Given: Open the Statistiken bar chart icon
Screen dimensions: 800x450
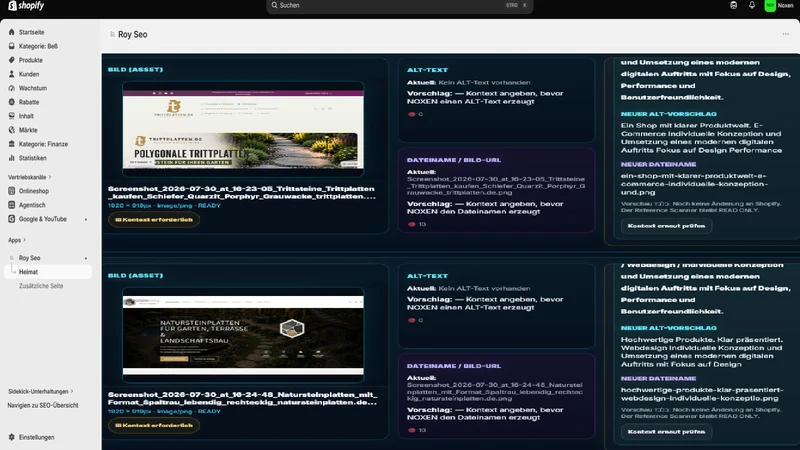Looking at the screenshot, I should click(12, 158).
